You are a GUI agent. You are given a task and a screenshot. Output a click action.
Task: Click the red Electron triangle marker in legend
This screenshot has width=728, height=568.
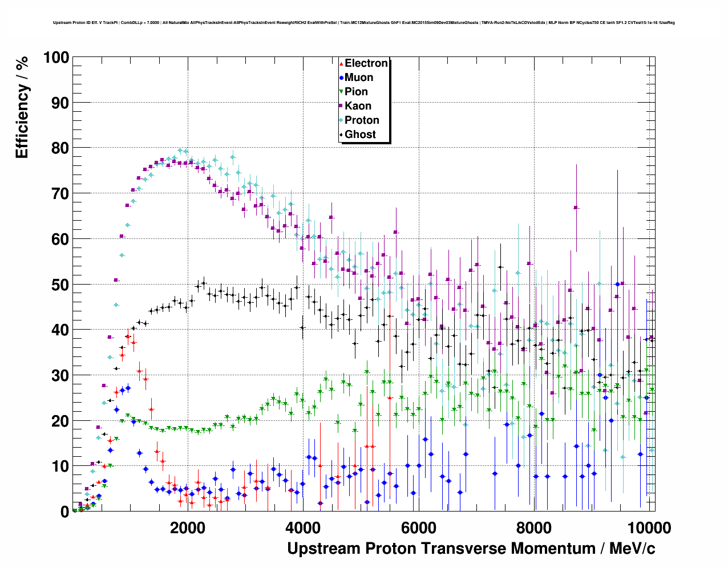click(x=341, y=64)
